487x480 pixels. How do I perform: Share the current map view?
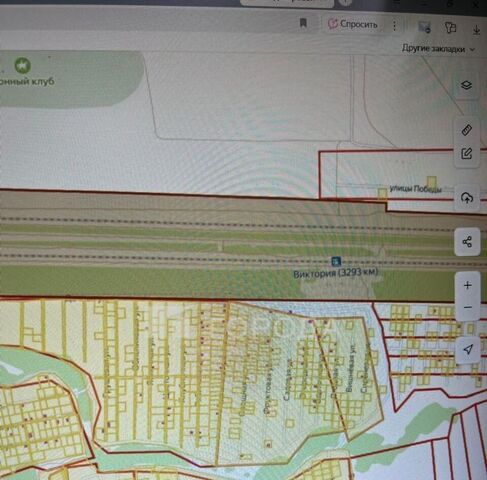coord(467,242)
